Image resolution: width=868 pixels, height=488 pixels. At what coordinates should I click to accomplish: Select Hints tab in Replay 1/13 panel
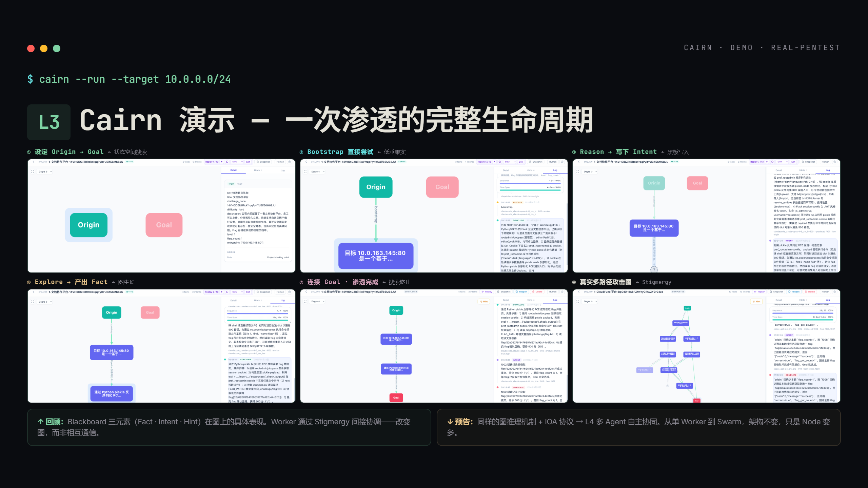pyautogui.click(x=258, y=170)
